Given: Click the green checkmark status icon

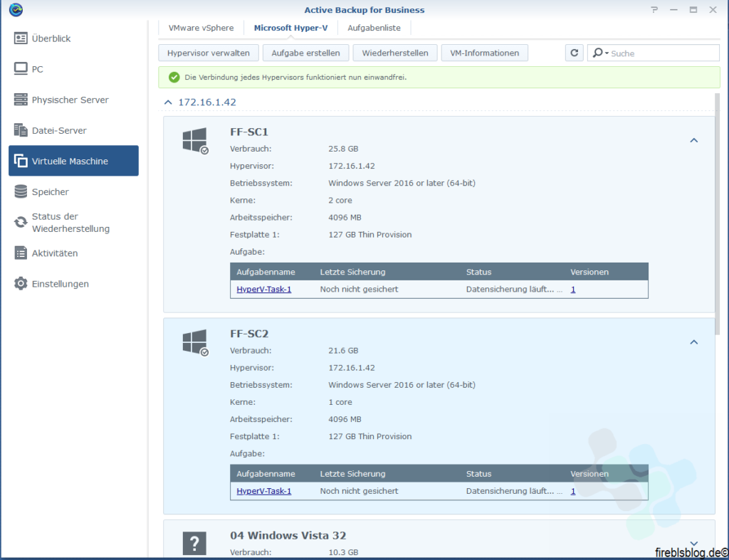Looking at the screenshot, I should click(174, 77).
